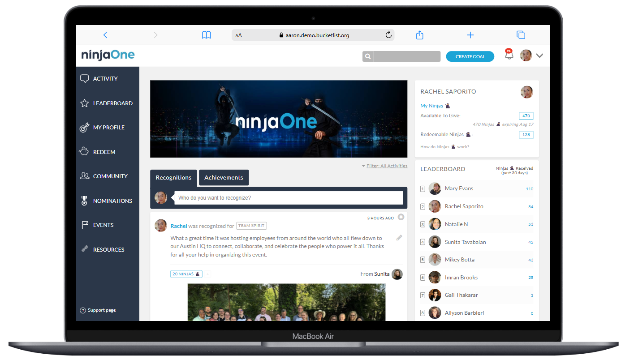Select Allyson Barbieri in the leaderboard
Image resolution: width=621 pixels, height=364 pixels.
(477, 313)
